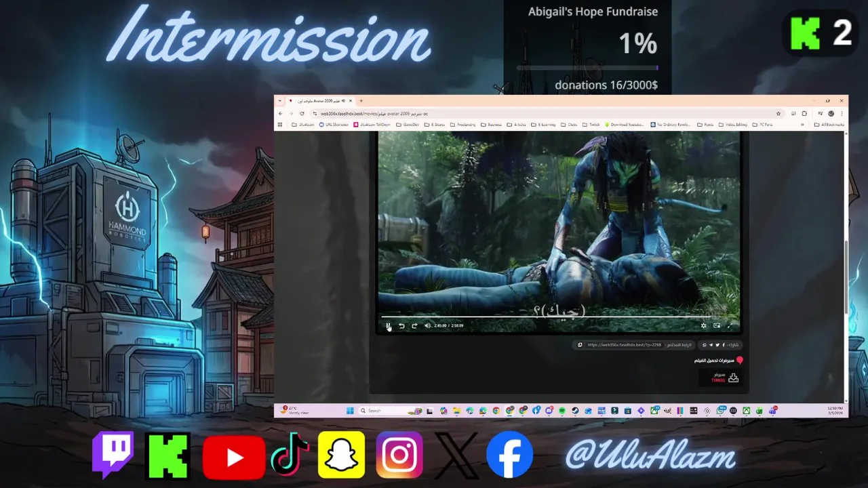
Task: Open the apps grid in bookmarks bar
Action: point(280,125)
